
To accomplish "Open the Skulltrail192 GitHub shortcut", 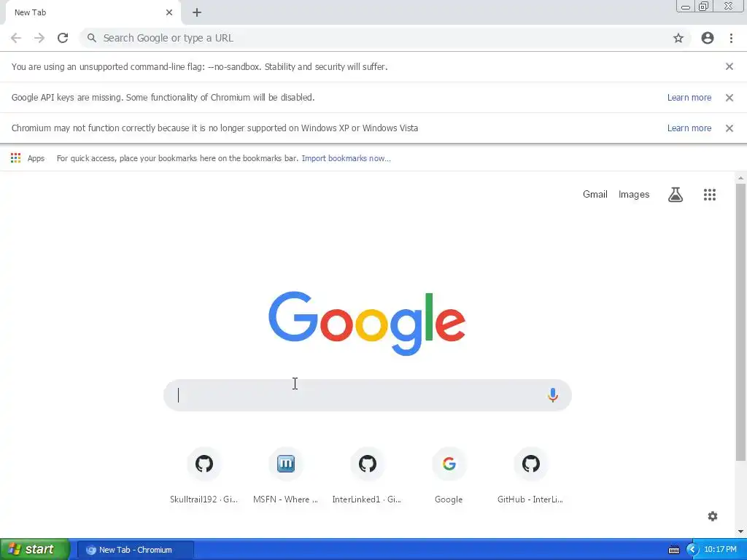I will 204,475.
